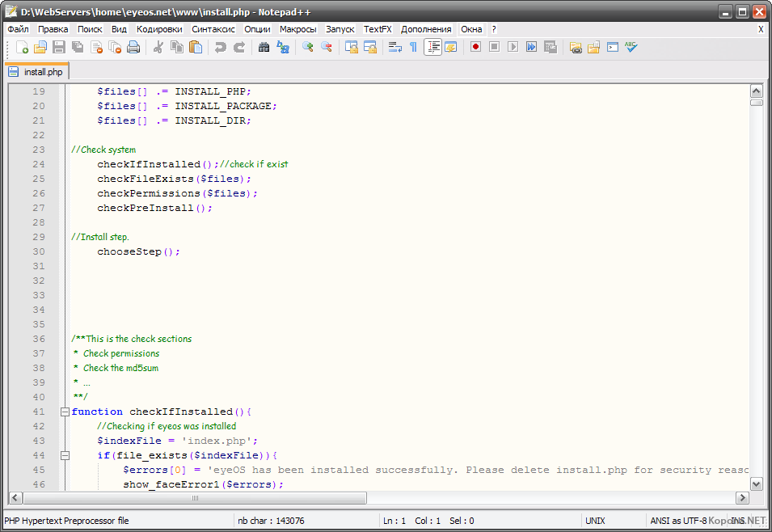
Task: Open the Вид menu
Action: 119,29
